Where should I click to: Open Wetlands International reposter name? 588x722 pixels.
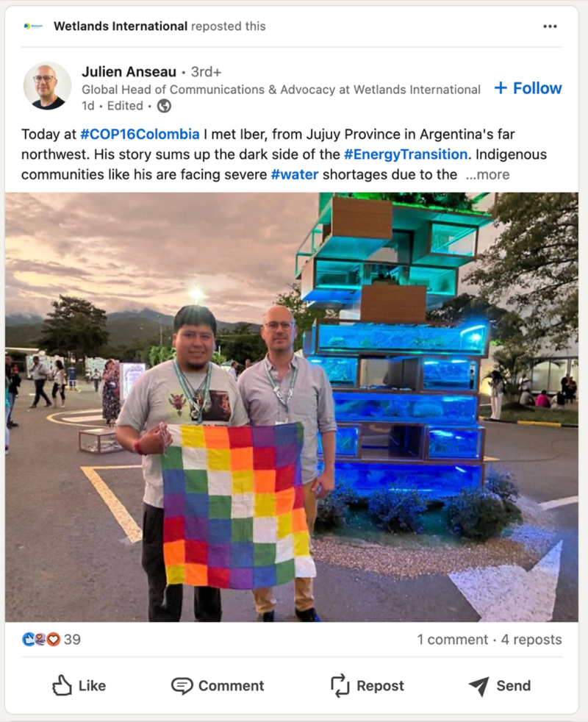pos(121,26)
